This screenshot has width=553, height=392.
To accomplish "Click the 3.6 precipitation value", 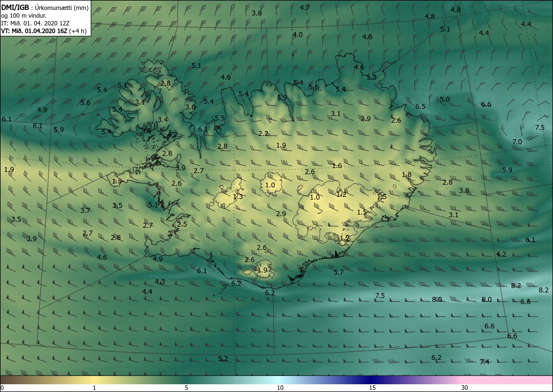I will [190, 107].
